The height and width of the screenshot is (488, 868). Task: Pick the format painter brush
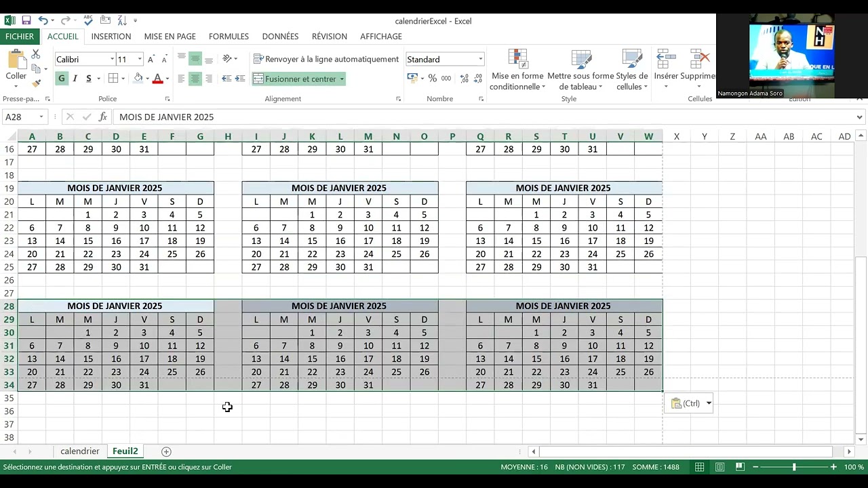(x=36, y=83)
